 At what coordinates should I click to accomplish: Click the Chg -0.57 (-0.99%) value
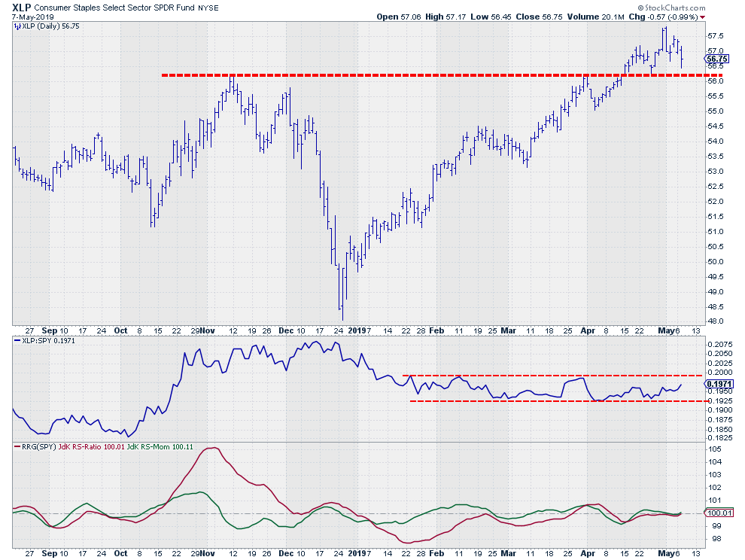click(x=663, y=17)
